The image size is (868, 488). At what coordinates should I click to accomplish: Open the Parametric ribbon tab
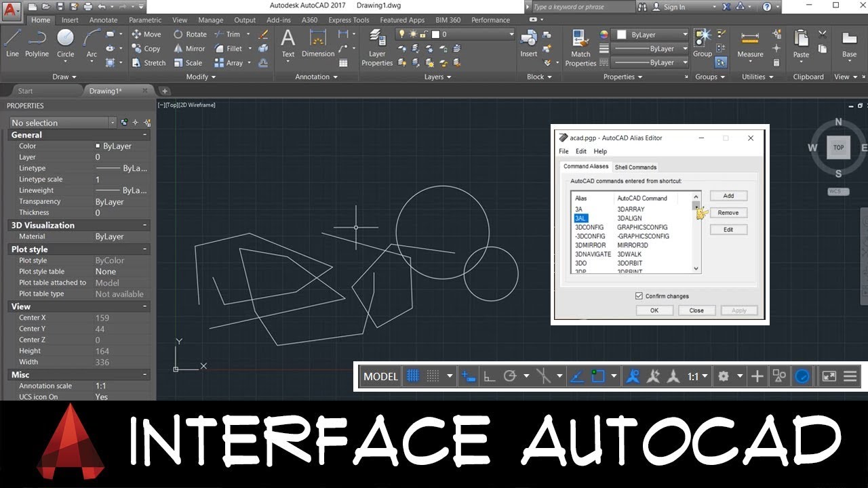[145, 20]
